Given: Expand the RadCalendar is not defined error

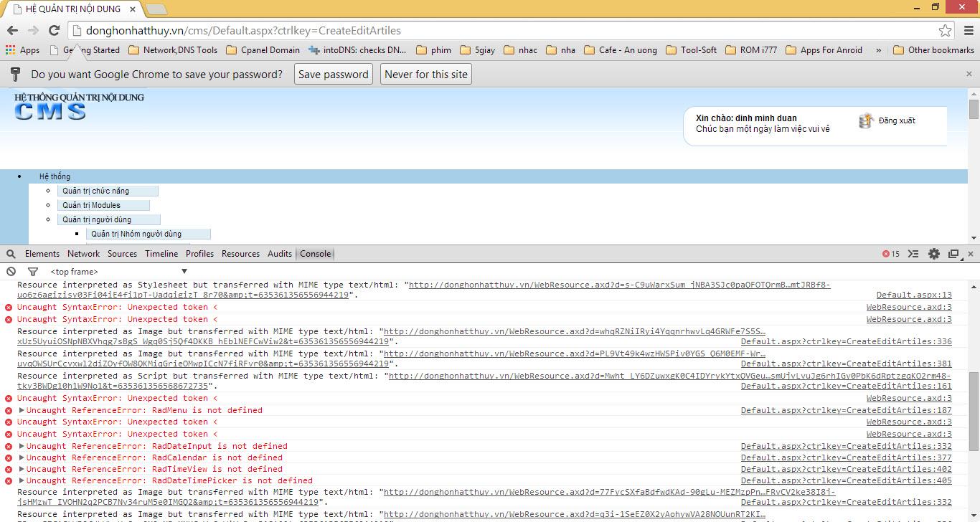Looking at the screenshot, I should [22, 457].
